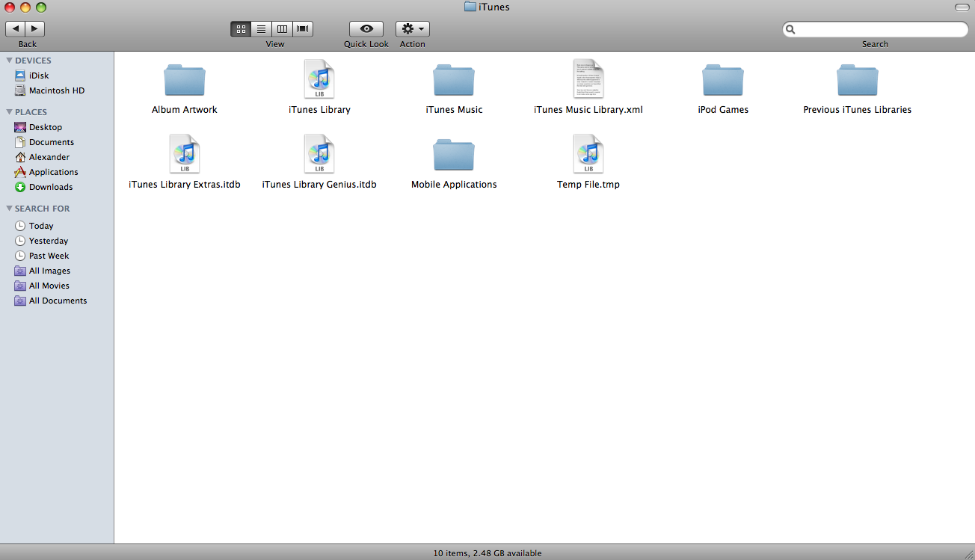Select the "iPod Games" folder name
This screenshot has height=560, width=975.
point(723,110)
